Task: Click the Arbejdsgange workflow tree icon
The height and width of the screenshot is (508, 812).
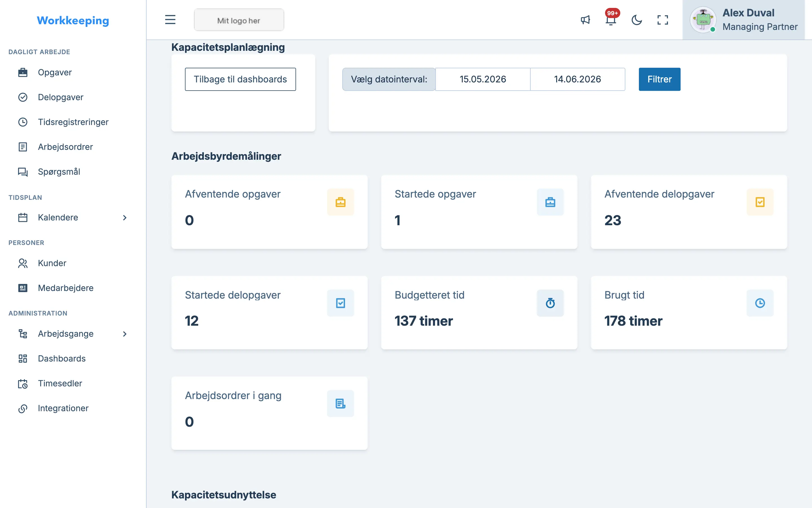Action: (23, 334)
